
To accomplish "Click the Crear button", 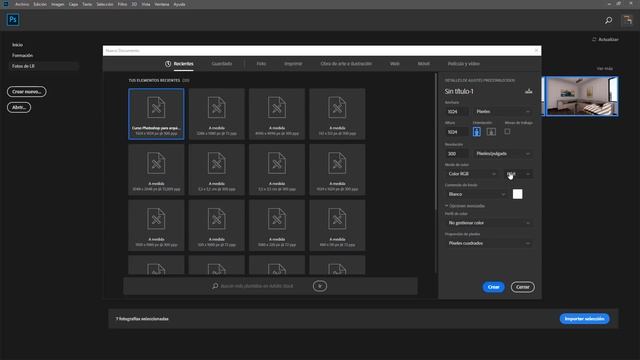I will [493, 287].
